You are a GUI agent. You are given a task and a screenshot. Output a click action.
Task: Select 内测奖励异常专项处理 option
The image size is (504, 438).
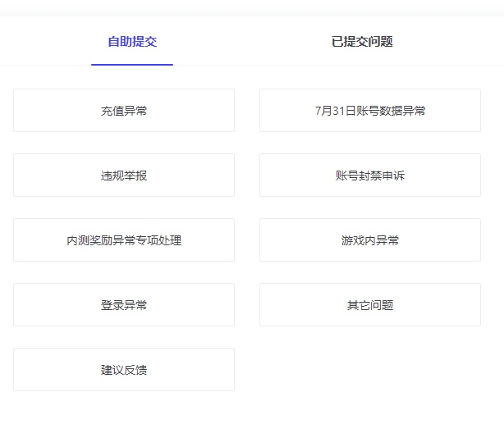[x=124, y=240]
